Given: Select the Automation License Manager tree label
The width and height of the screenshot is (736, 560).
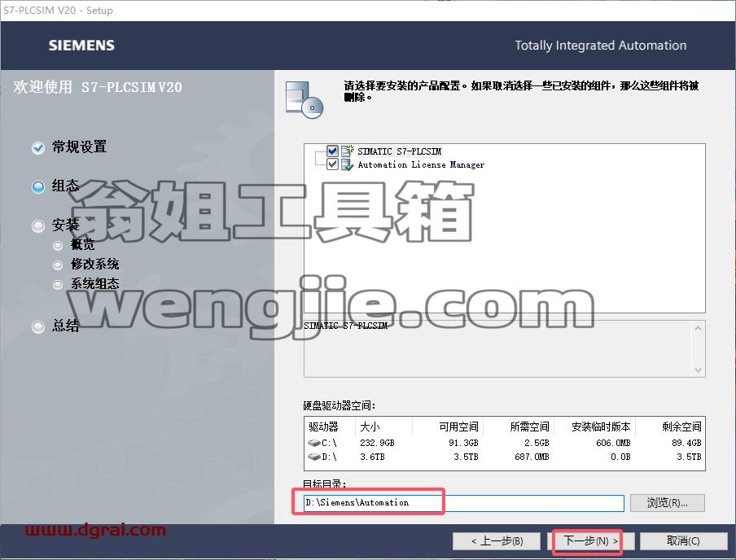Looking at the screenshot, I should pos(421,164).
